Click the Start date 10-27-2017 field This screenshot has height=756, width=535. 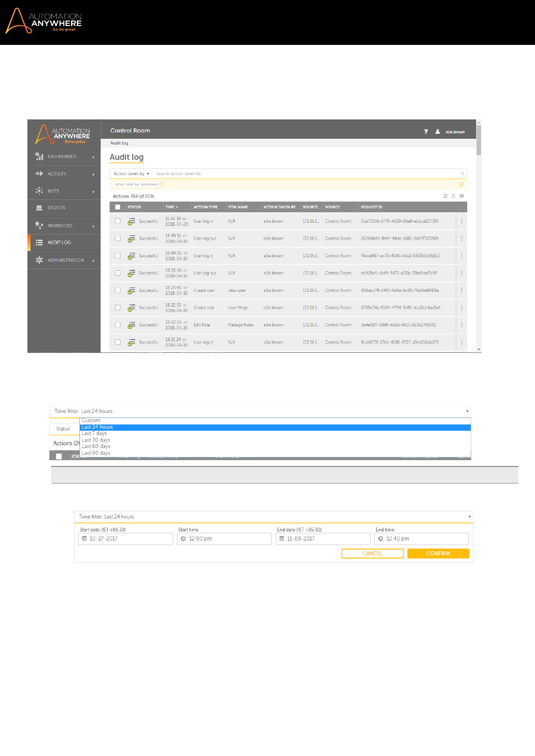tap(126, 539)
